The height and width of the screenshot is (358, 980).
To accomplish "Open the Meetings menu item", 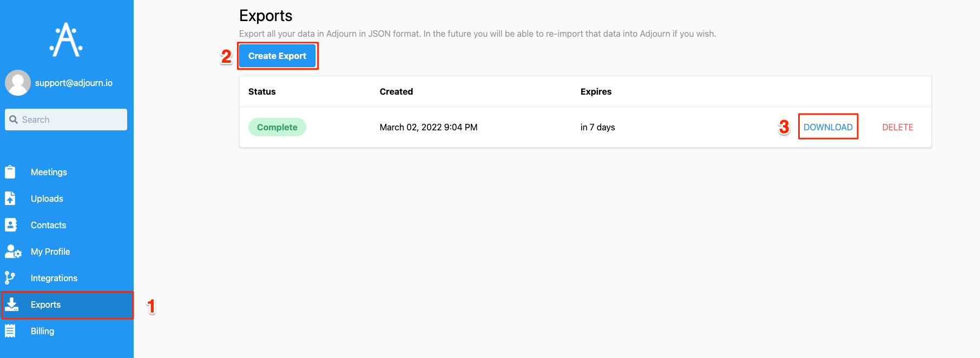I will (49, 172).
